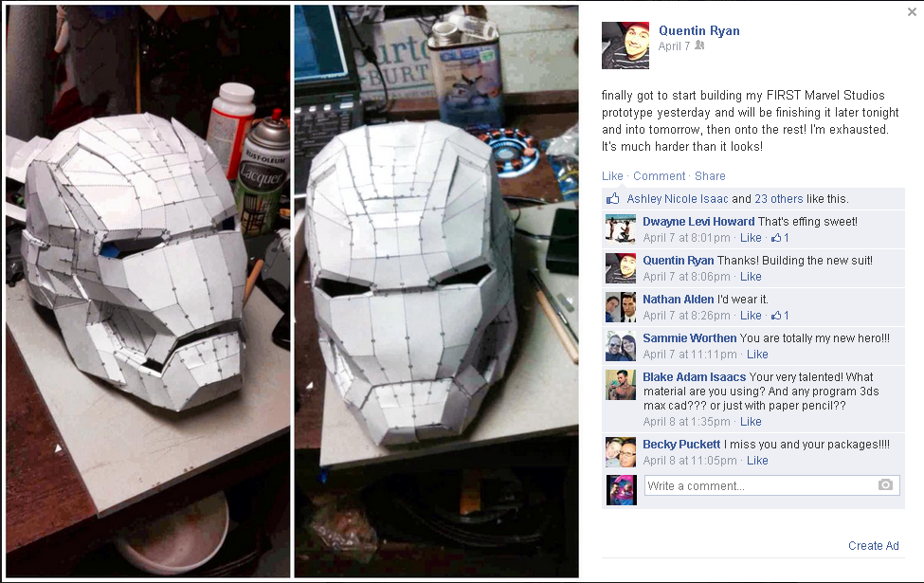Open Becky Puckett's avatar thumbnail
Screen dimensions: 924x583
click(621, 452)
